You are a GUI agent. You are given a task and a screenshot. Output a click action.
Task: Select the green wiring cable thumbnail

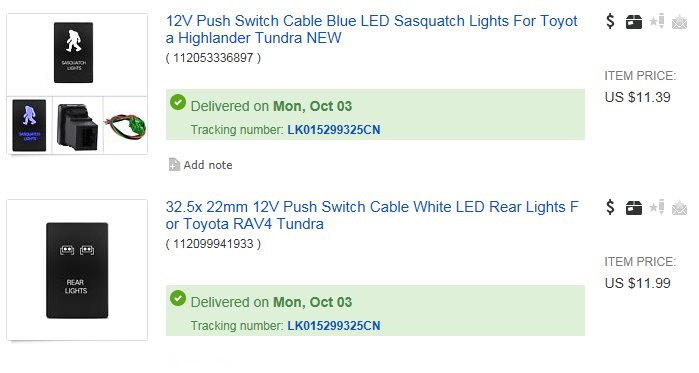pos(126,126)
